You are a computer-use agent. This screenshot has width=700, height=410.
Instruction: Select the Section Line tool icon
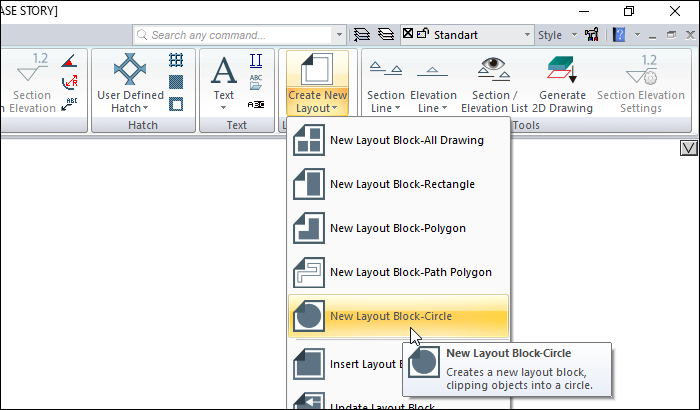point(385,70)
